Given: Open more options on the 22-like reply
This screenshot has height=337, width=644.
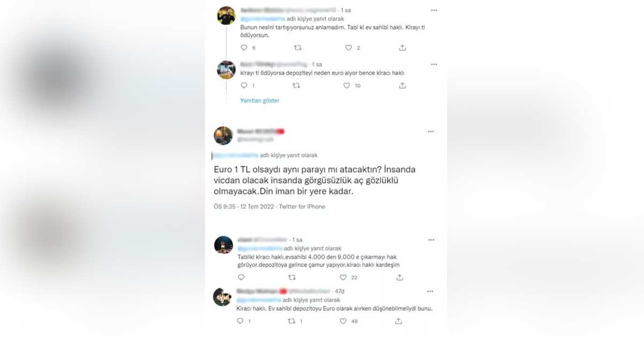Looking at the screenshot, I should [x=431, y=240].
